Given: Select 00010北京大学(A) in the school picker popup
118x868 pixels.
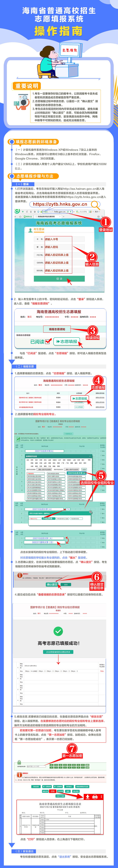Looking at the screenshot, I should tap(77, 473).
